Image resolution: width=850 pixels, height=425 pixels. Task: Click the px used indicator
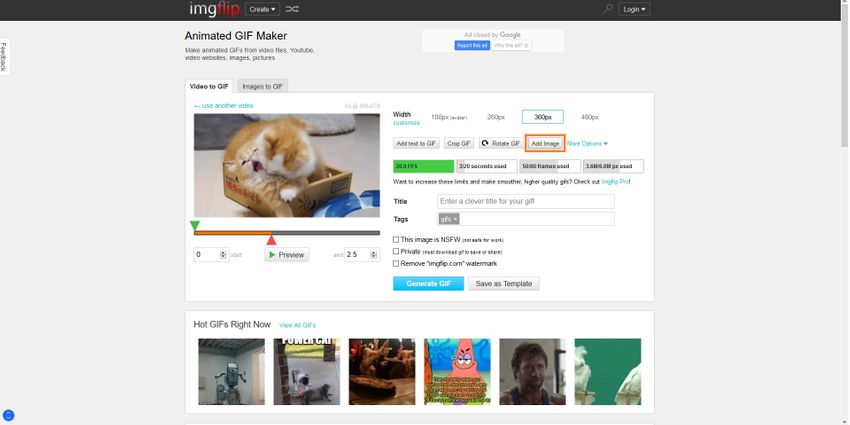coord(613,166)
